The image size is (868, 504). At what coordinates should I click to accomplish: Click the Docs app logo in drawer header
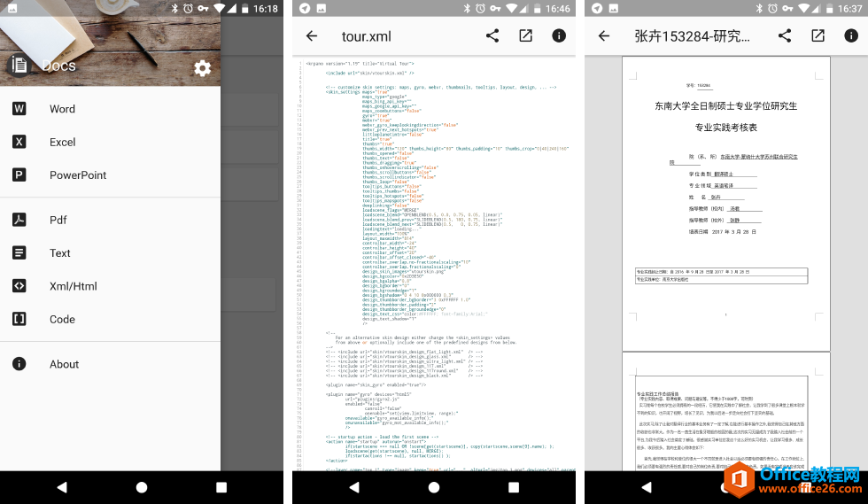click(19, 66)
